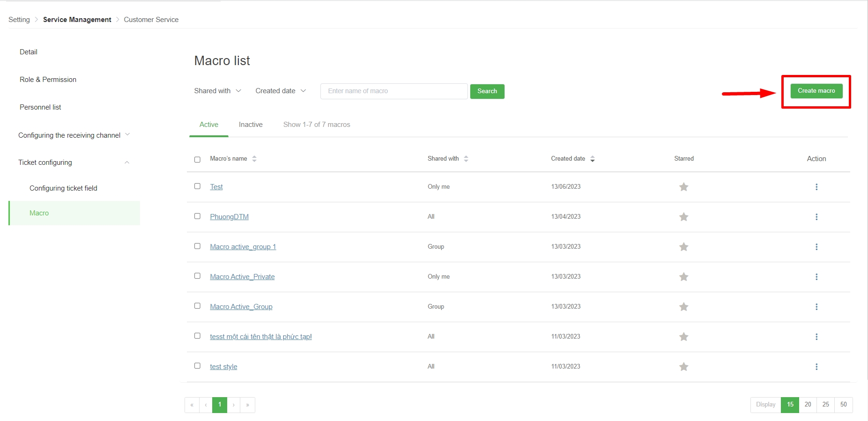Click star icon for Macro Active_Private
This screenshot has width=868, height=421.
pos(683,277)
